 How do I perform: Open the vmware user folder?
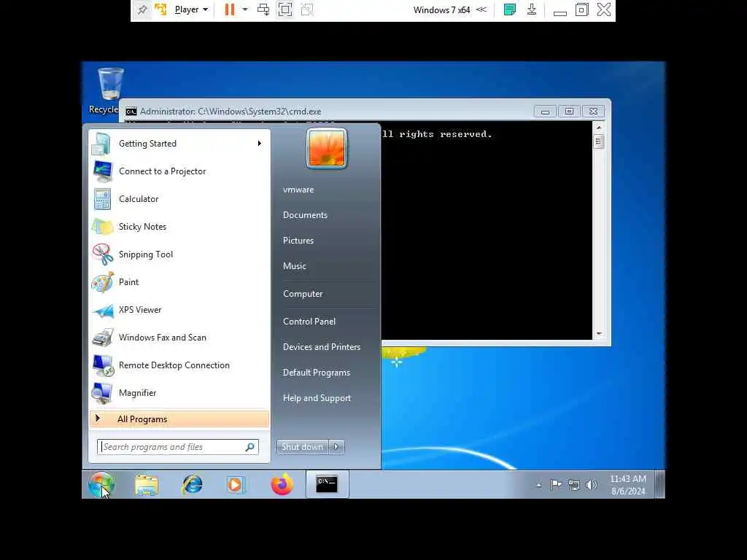click(x=298, y=190)
